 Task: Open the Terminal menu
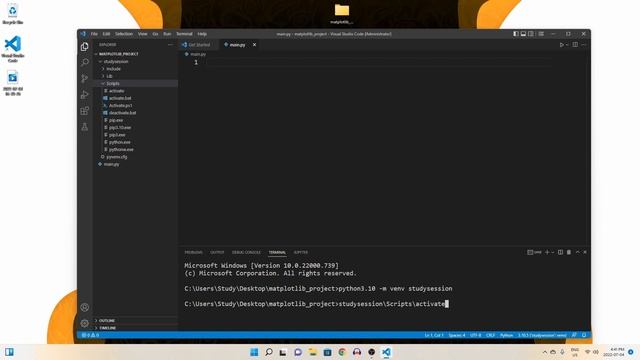point(184,34)
